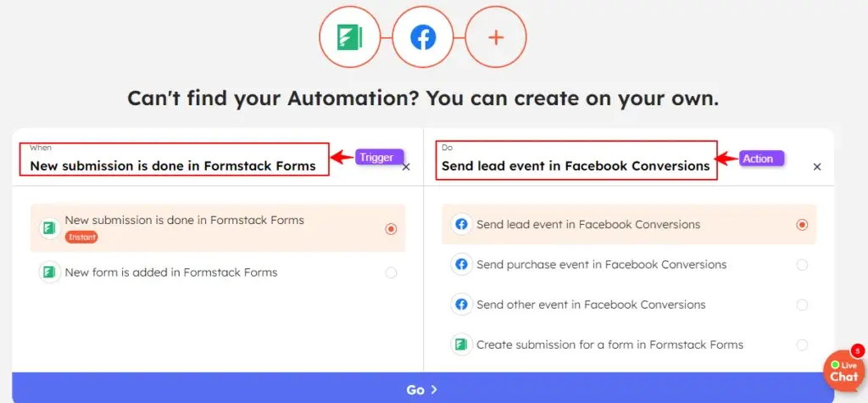Select New submission is done radio button

pyautogui.click(x=391, y=229)
